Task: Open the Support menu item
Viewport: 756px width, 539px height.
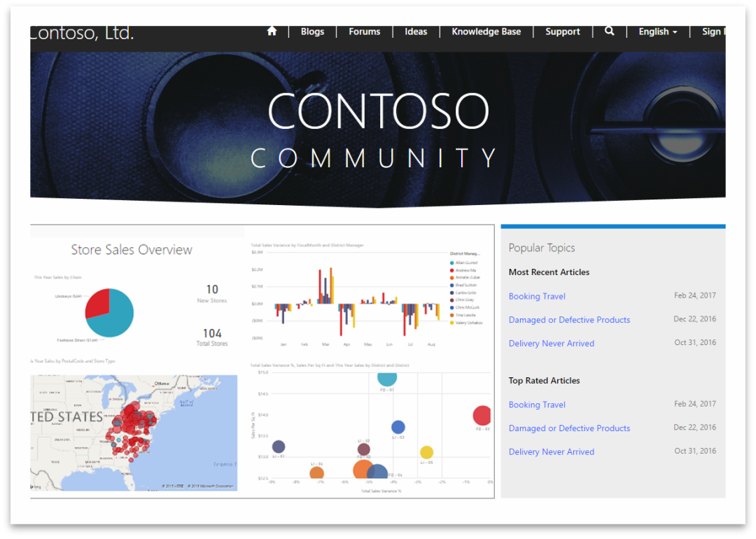Action: point(563,31)
